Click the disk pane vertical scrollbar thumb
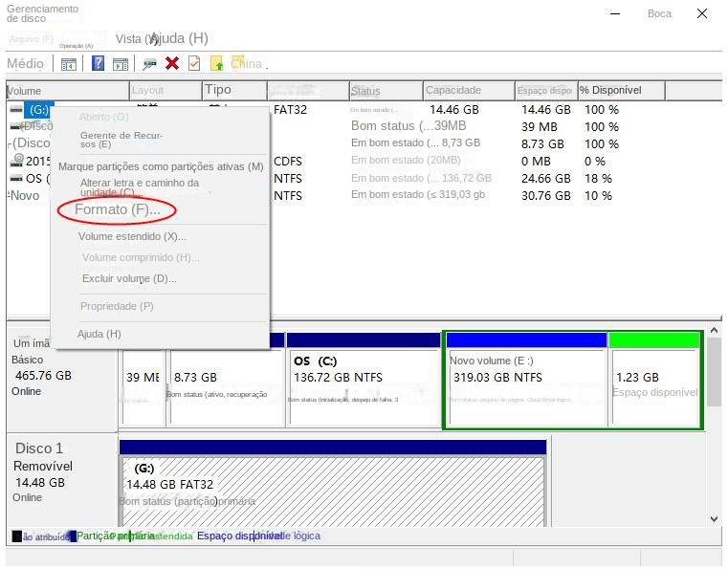 click(x=714, y=372)
